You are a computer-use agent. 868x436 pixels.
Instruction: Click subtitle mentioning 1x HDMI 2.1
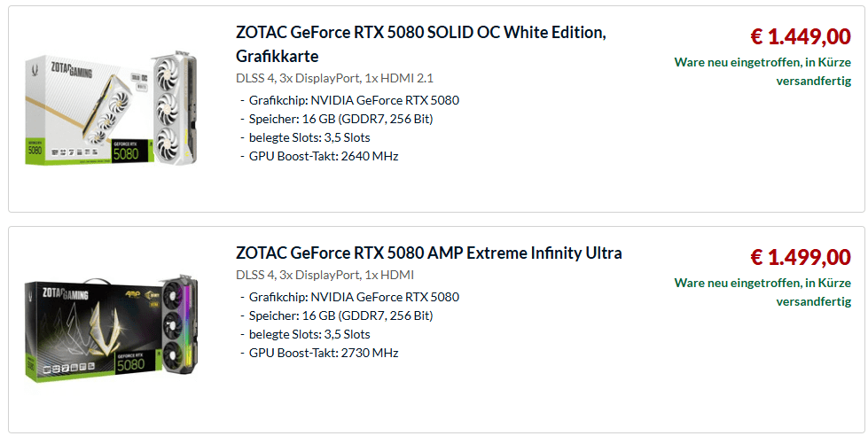[x=334, y=78]
